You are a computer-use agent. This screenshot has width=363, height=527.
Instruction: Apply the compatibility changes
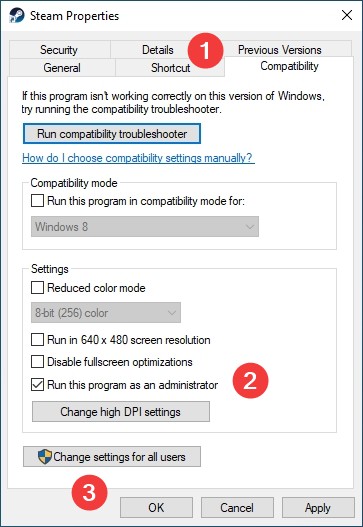tap(318, 508)
